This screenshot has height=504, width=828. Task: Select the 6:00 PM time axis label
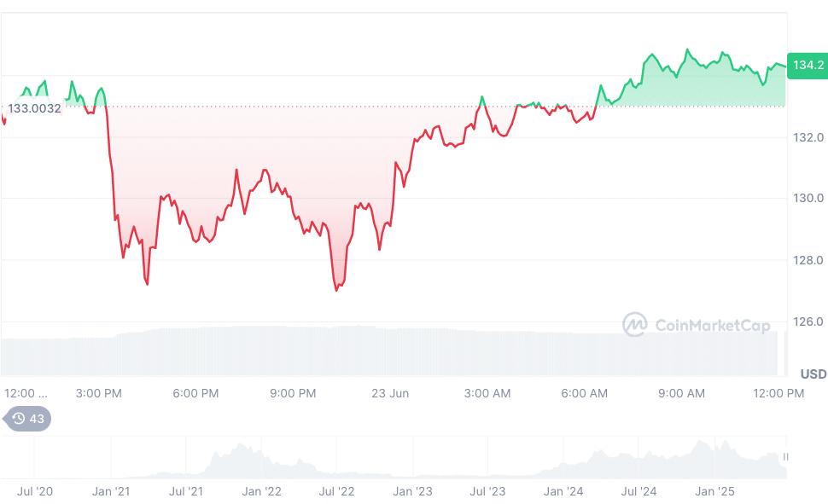tap(195, 393)
